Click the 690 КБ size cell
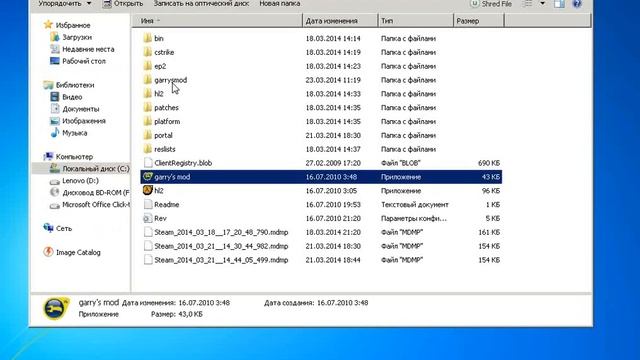This screenshot has height=360, width=640. coord(489,163)
